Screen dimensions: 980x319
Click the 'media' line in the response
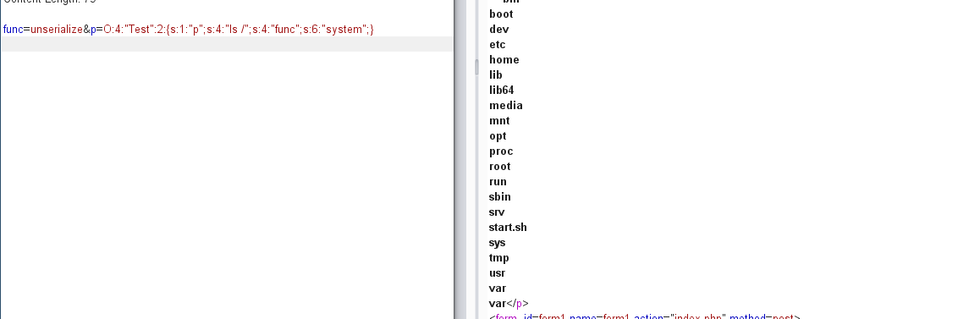point(505,106)
